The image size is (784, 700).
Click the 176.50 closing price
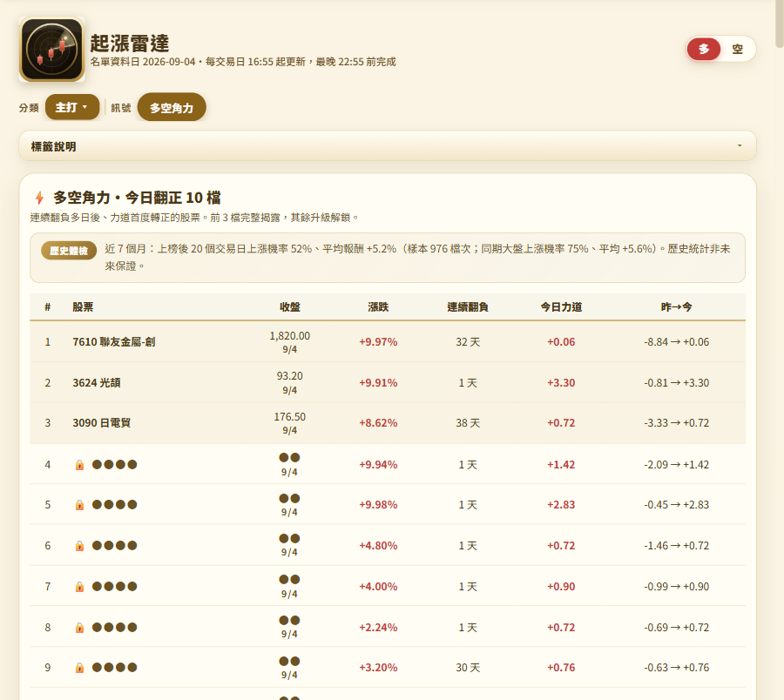[290, 417]
